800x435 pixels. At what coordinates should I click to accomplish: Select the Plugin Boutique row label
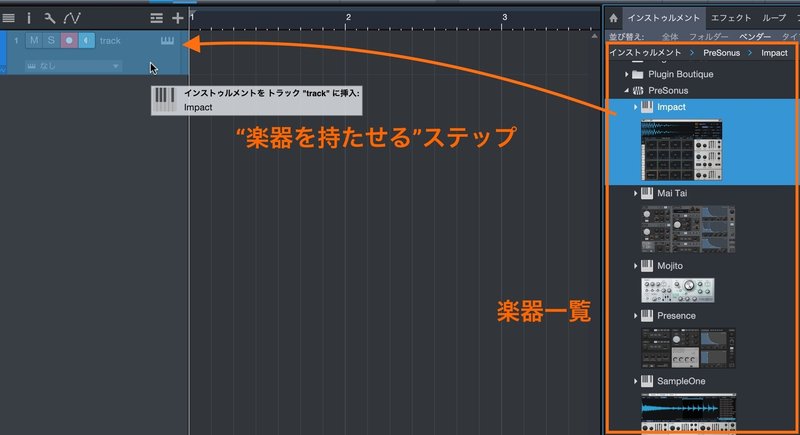[x=681, y=74]
